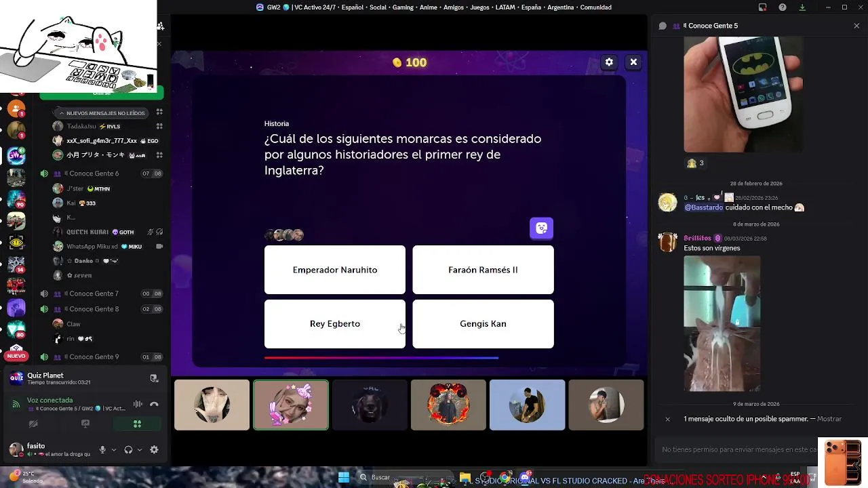Screen dimensions: 868x488
Task: Answer with Faraón Ramsés II
Action: (483, 270)
